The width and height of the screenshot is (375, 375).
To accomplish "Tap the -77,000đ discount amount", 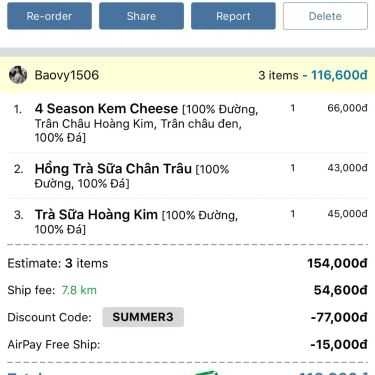I will pos(339,317).
